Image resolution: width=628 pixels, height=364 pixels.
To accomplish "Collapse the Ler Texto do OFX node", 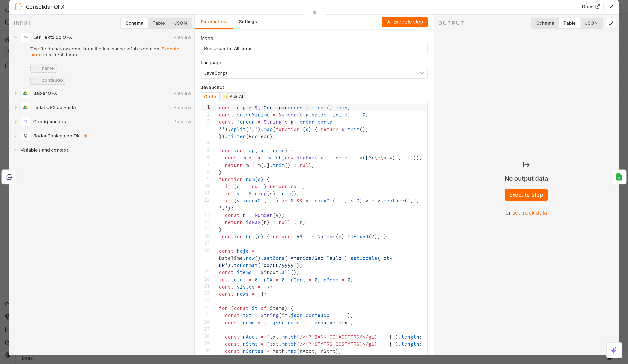I will click(16, 37).
